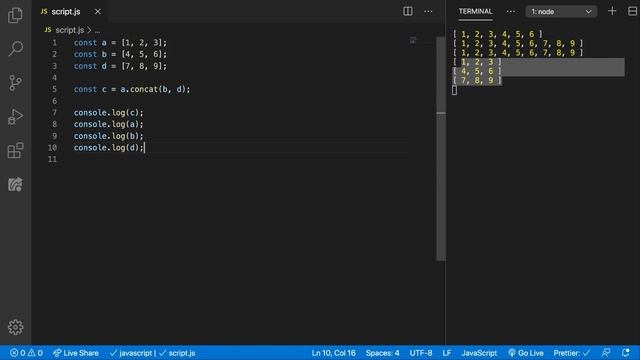640x360 pixels.
Task: Click the terminal cursor prompt
Action: click(454, 90)
